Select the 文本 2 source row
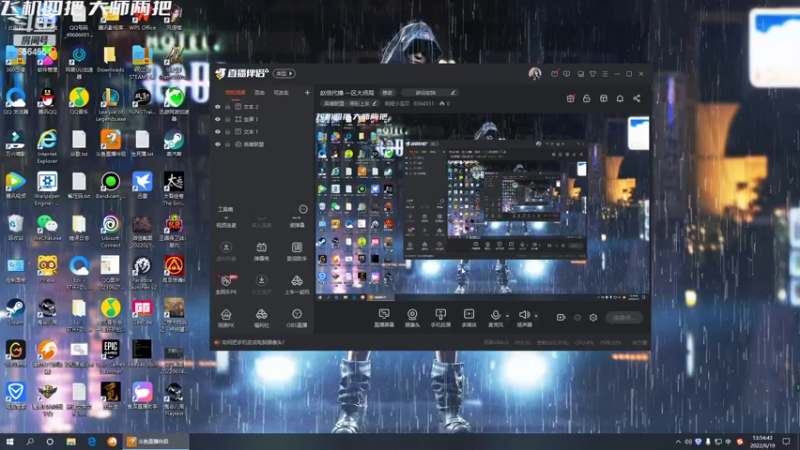This screenshot has width=800, height=450. tap(261, 107)
